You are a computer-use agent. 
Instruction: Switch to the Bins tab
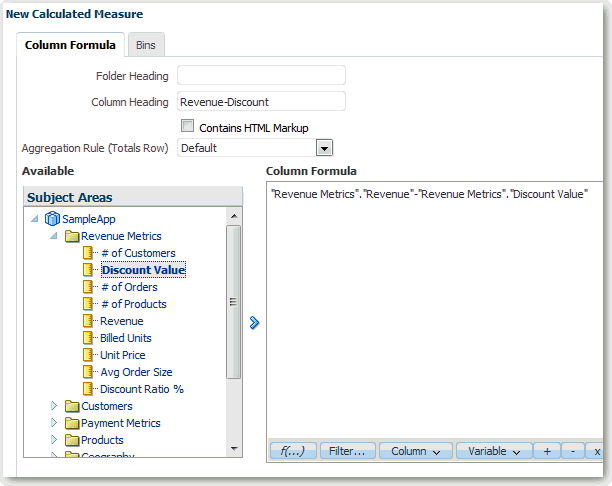(x=146, y=44)
